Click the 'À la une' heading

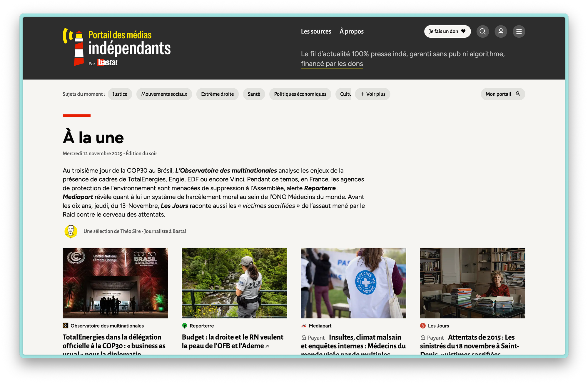click(93, 137)
